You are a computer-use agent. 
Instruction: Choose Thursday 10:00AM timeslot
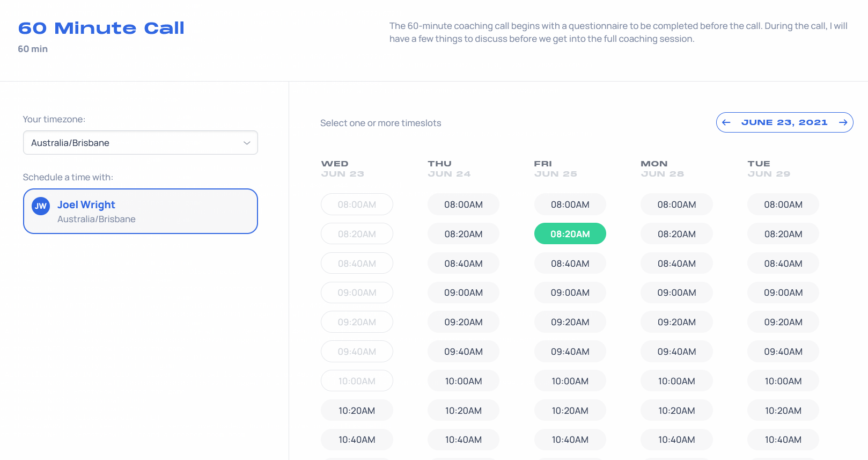click(x=464, y=381)
